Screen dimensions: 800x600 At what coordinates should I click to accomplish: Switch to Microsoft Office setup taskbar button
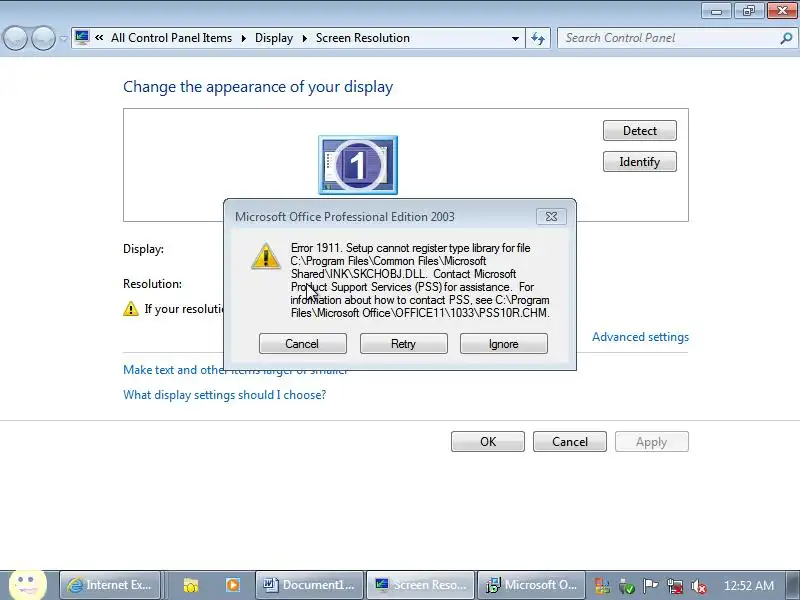click(x=532, y=585)
